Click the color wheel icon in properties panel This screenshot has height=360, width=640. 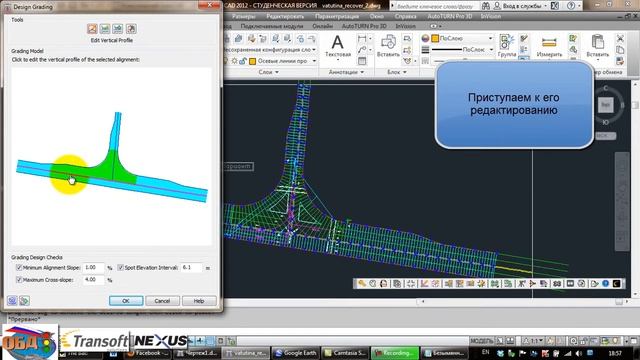[425, 38]
